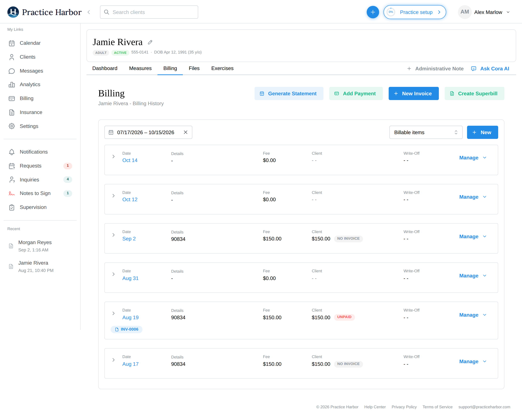Click the blue plus quick-add button
The image size is (522, 420).
[373, 12]
